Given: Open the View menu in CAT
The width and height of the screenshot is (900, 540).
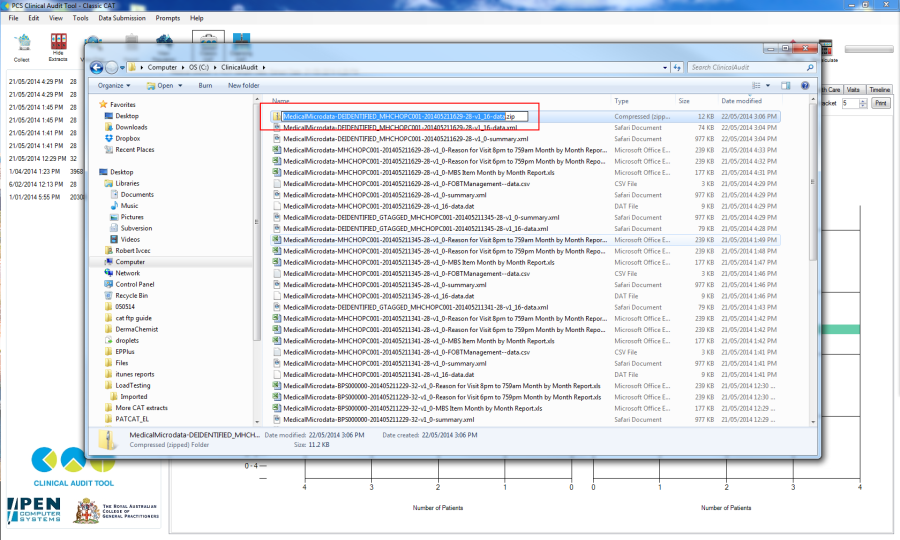Looking at the screenshot, I should click(56, 18).
